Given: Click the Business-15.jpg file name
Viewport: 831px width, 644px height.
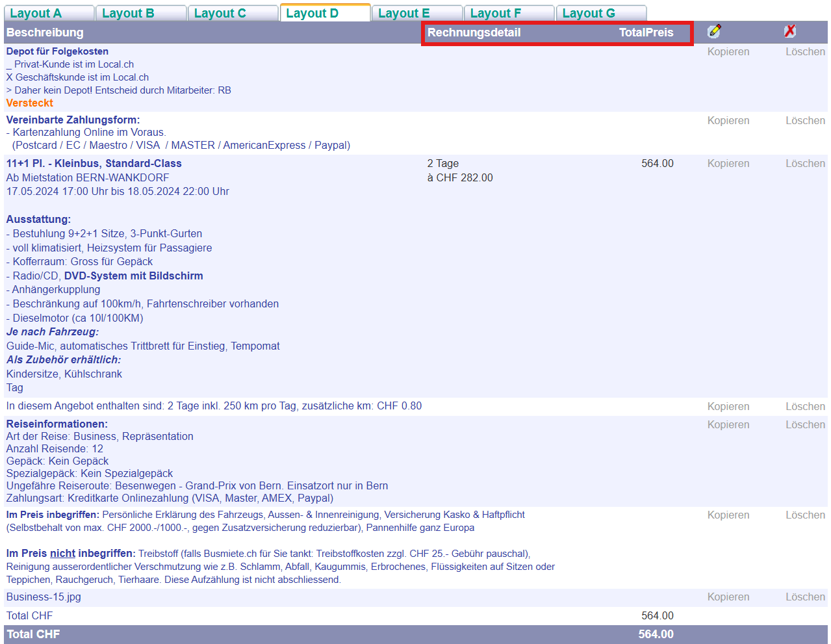Looking at the screenshot, I should click(44, 597).
